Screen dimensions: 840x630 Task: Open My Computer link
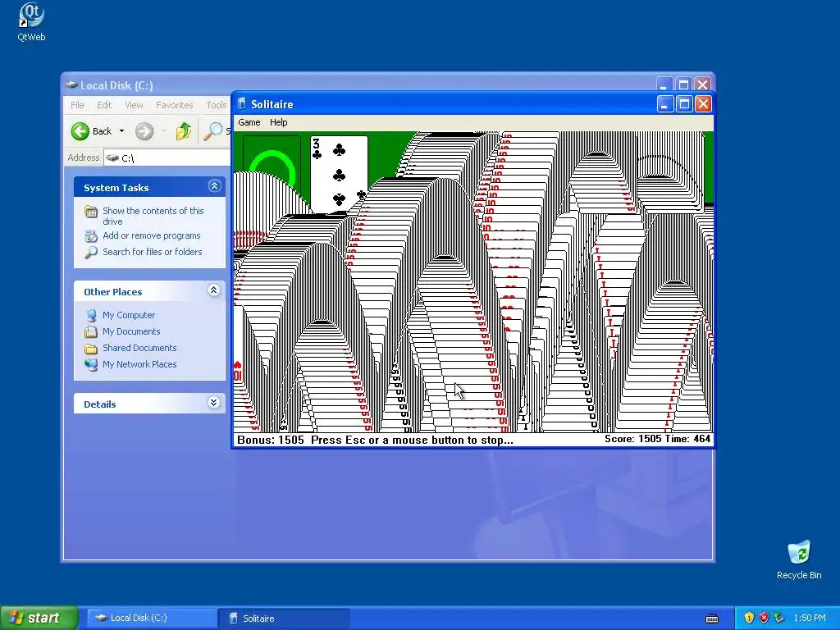click(x=129, y=315)
